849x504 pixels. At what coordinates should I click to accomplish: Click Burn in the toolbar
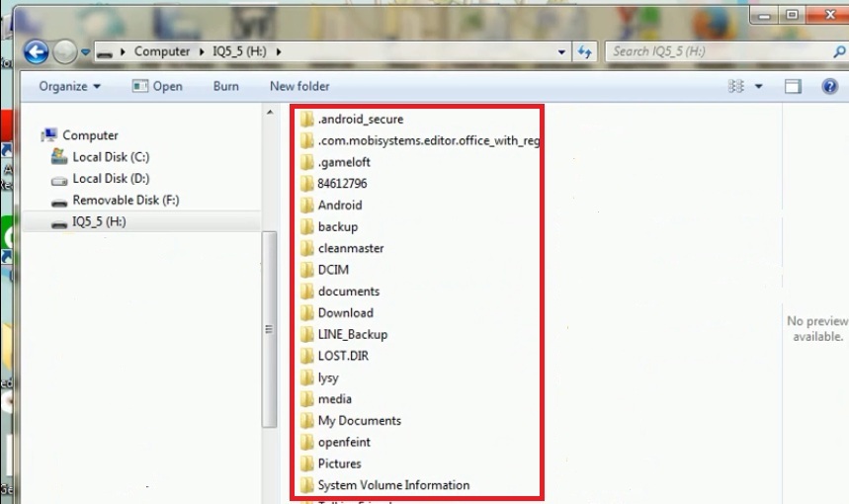(x=225, y=86)
